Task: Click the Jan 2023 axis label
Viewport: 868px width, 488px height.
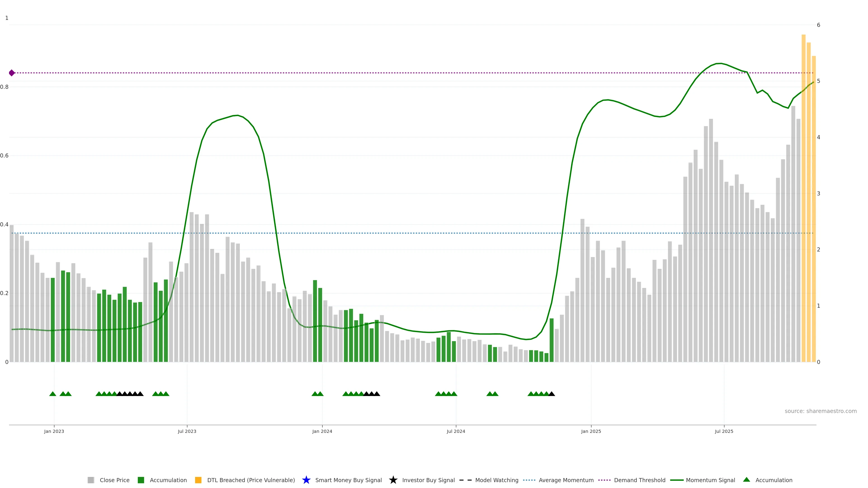Action: pyautogui.click(x=54, y=431)
